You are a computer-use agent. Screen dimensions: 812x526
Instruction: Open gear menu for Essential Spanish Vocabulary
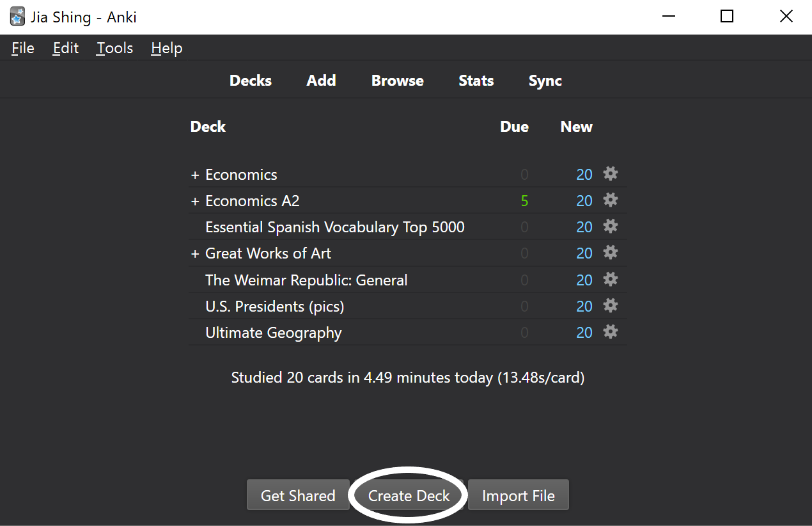(x=611, y=227)
